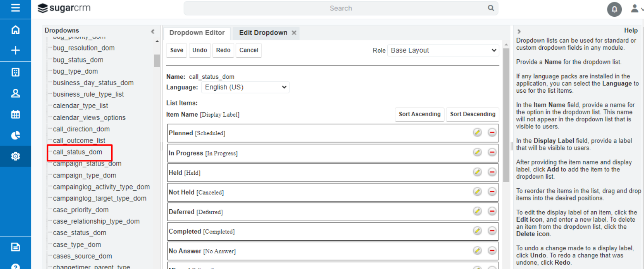The height and width of the screenshot is (269, 644).
Task: Edit the Held item label
Action: tap(478, 172)
